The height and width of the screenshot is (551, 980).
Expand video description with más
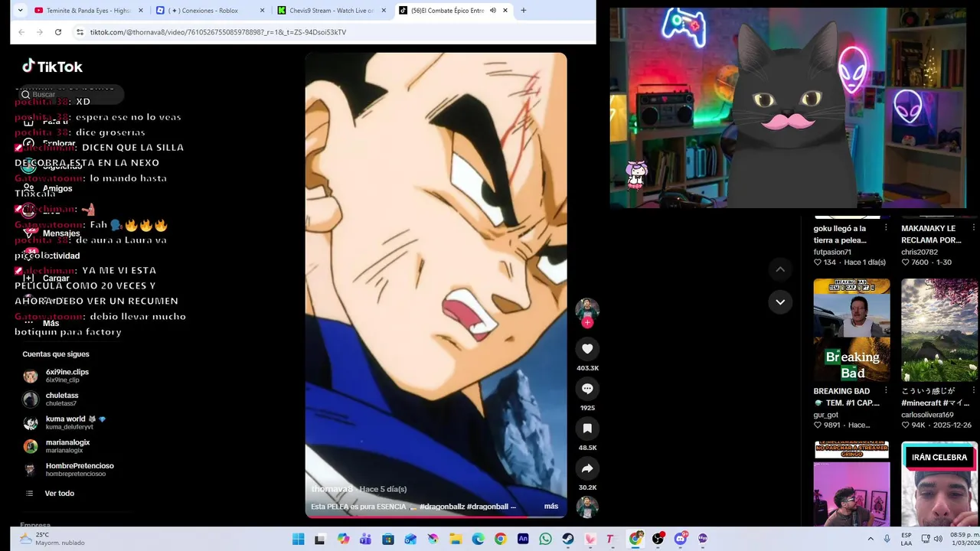(x=551, y=506)
